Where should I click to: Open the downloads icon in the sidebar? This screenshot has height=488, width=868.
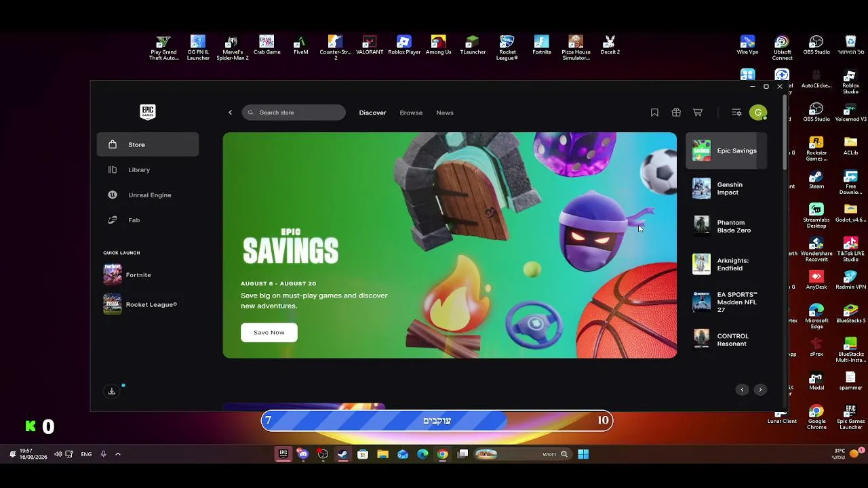point(112,391)
